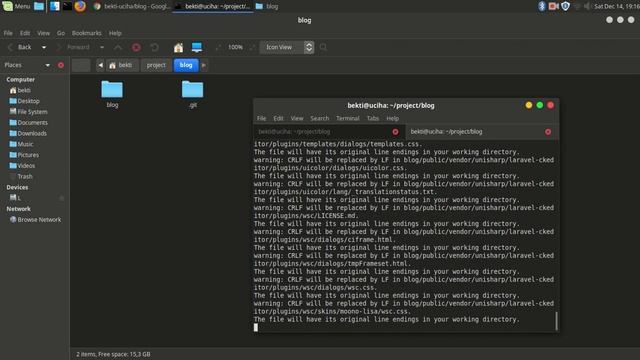Select the project path button
The width and height of the screenshot is (640, 360).
coord(156,65)
